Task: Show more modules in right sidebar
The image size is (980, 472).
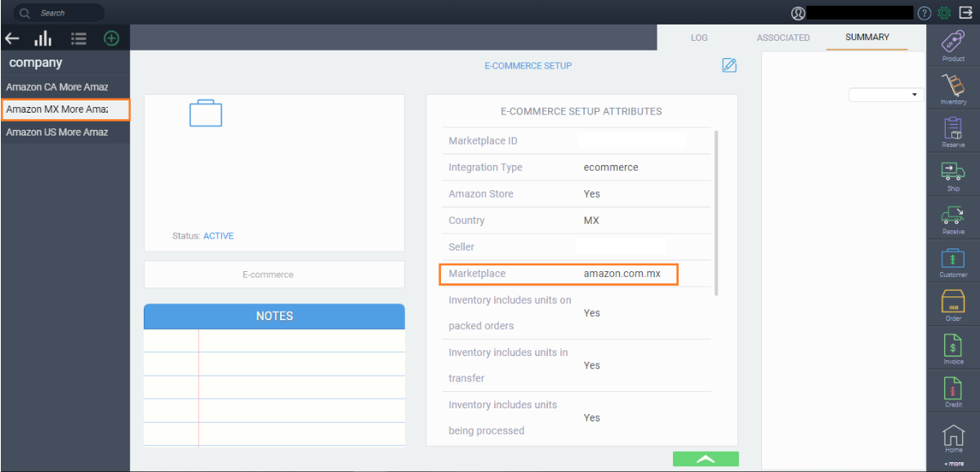Action: (955, 464)
